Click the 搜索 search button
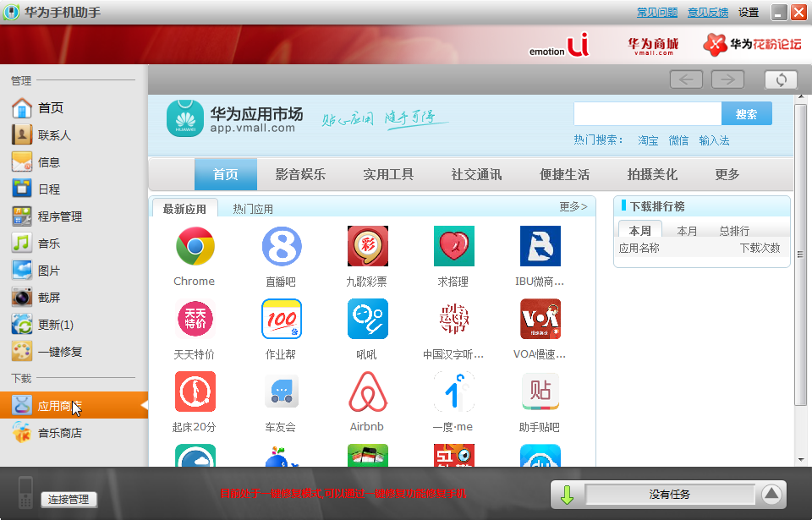The width and height of the screenshot is (812, 520). coord(746,113)
